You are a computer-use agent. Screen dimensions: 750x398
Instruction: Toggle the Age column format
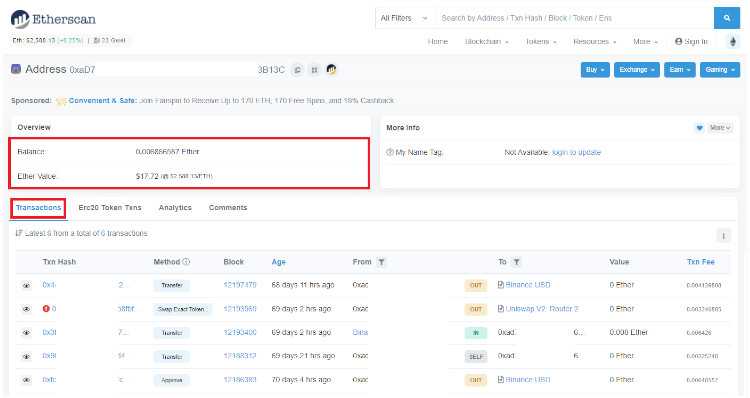(x=278, y=262)
